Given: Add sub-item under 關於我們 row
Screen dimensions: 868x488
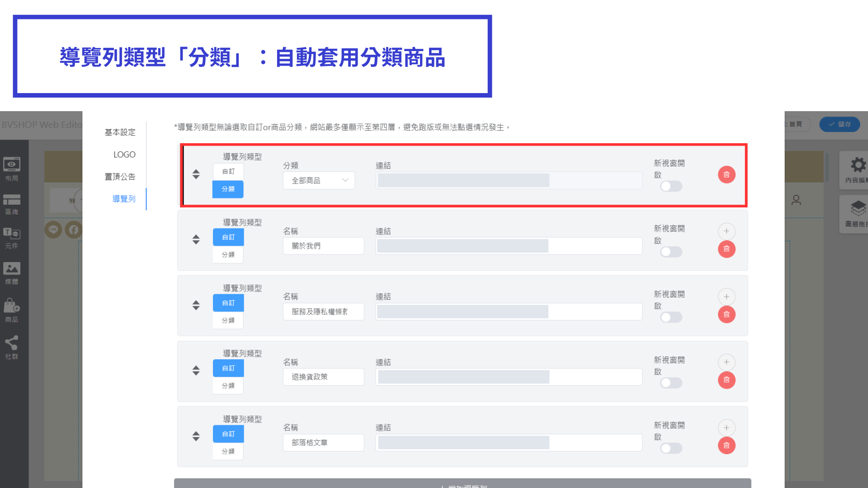Looking at the screenshot, I should pyautogui.click(x=726, y=231).
